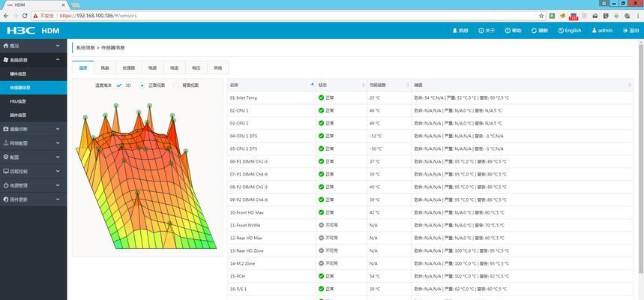Open 配置 gear settings in sidebar
644x300 pixels.
(6, 157)
